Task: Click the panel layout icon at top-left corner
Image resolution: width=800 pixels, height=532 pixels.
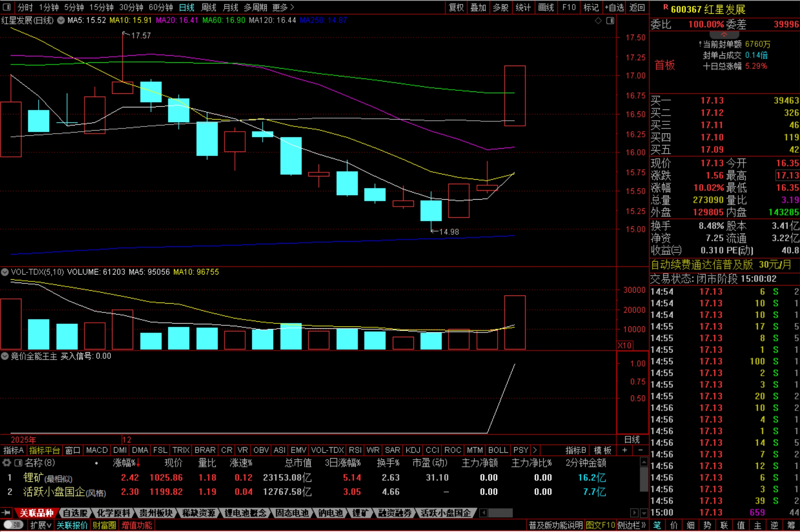Action: 7,7
